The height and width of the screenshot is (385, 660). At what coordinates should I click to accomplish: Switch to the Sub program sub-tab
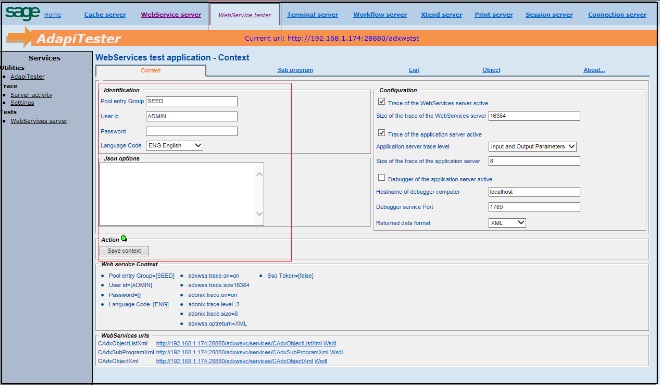click(x=295, y=70)
